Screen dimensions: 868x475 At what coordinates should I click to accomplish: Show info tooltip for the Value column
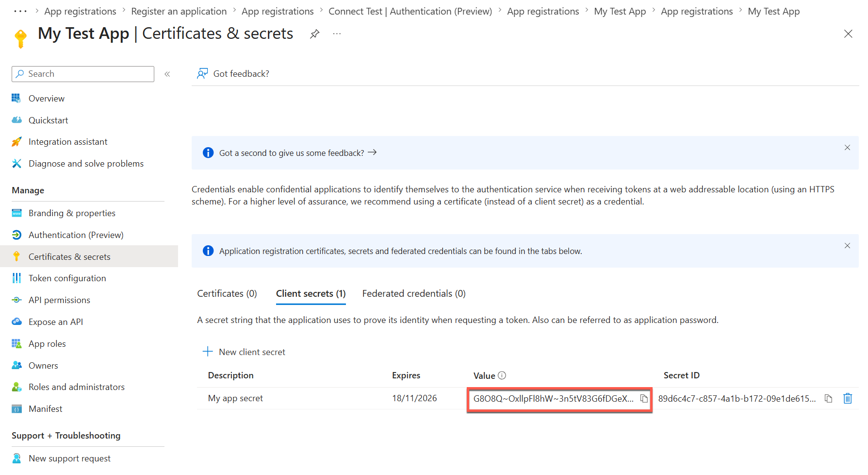coord(502,375)
